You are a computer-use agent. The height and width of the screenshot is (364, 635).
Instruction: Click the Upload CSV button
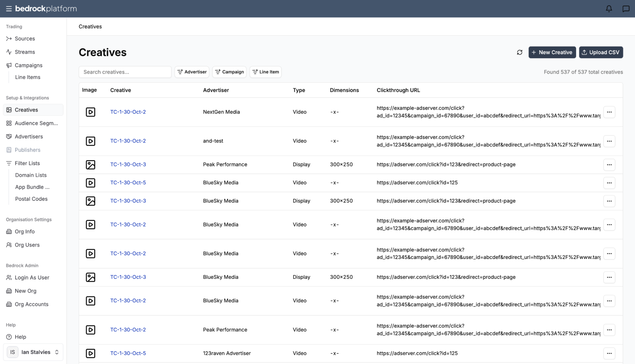point(601,52)
